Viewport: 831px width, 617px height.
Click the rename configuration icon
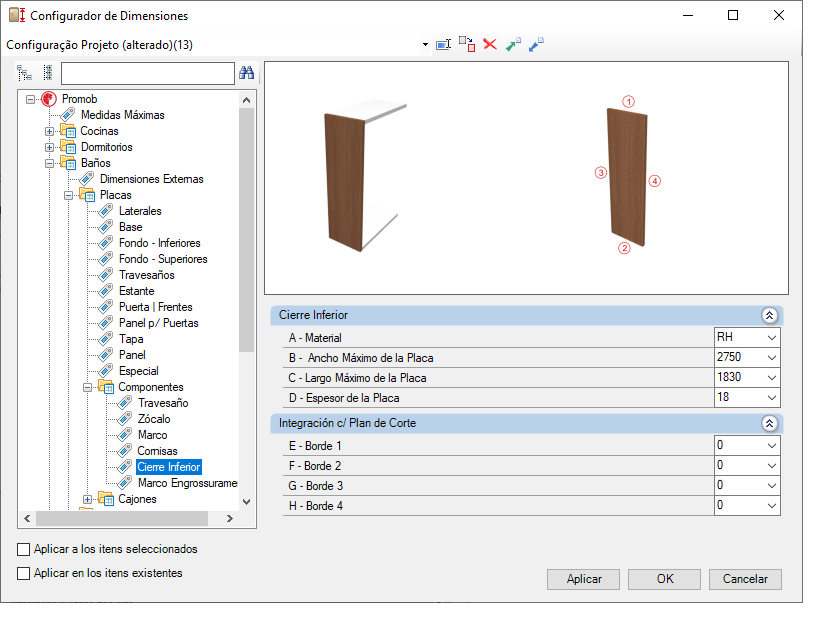coord(443,45)
